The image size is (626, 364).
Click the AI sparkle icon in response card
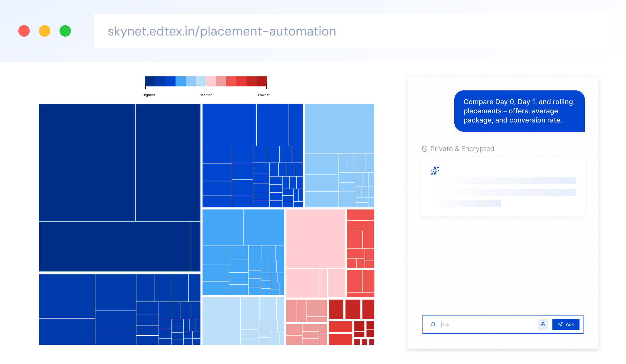[x=435, y=171]
